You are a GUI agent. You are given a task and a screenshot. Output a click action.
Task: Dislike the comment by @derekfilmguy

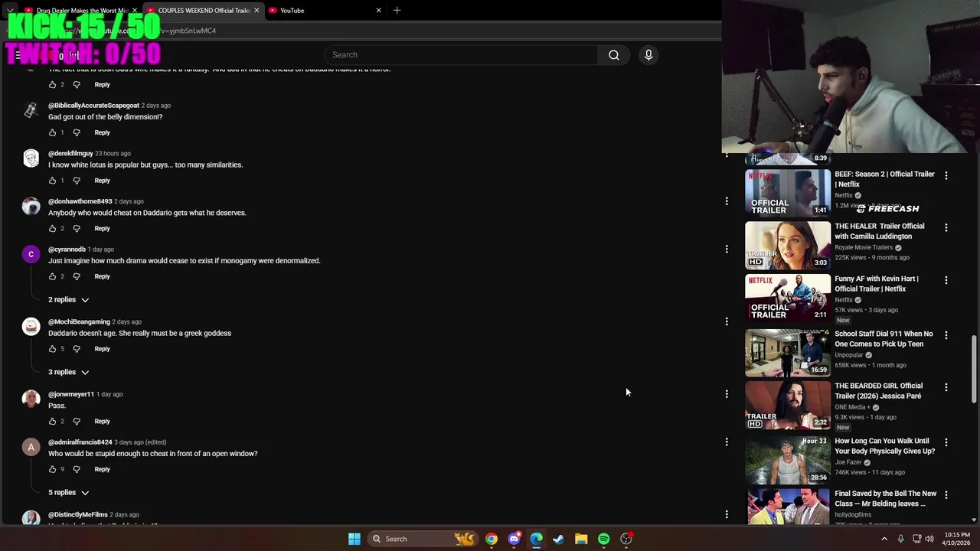coord(77,181)
